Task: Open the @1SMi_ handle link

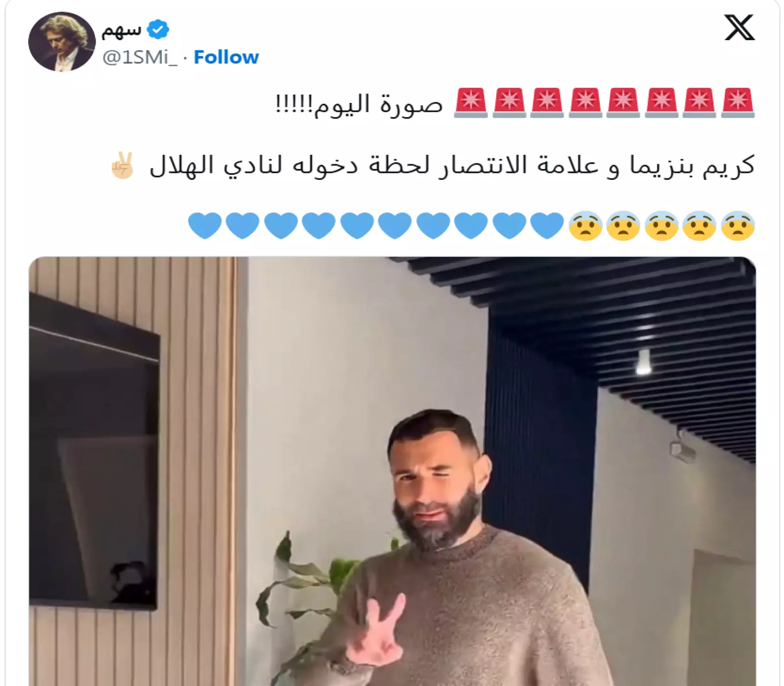Action: tap(140, 57)
